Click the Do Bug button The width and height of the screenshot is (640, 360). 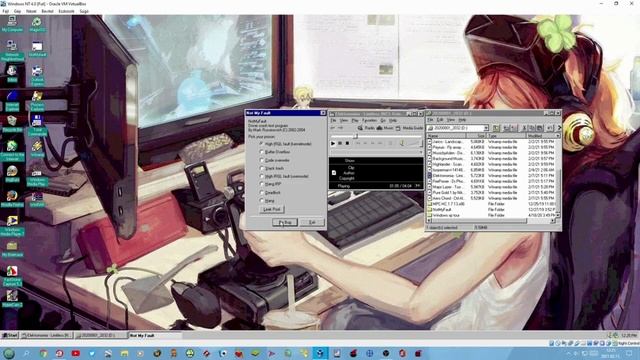[x=285, y=222]
